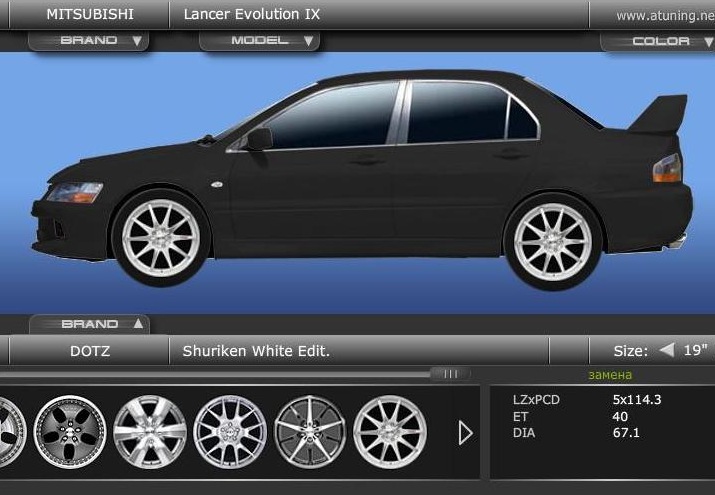The width and height of the screenshot is (715, 495).
Task: Click the 19" wheel size value
Action: [x=695, y=350]
